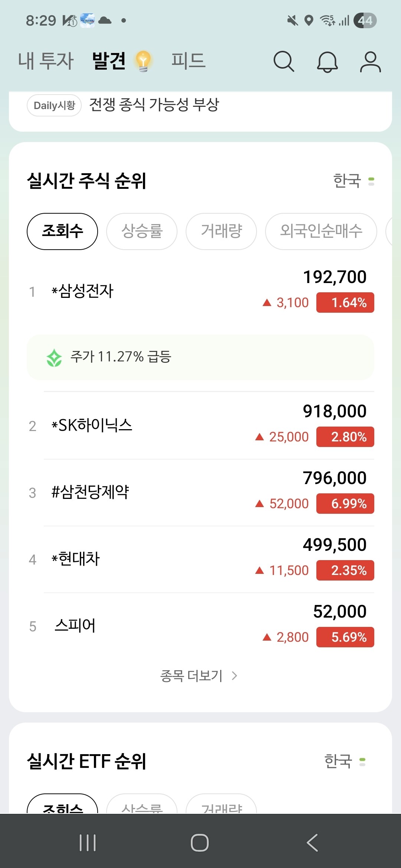
Task: Switch to the 피드 tab
Action: coord(188,61)
